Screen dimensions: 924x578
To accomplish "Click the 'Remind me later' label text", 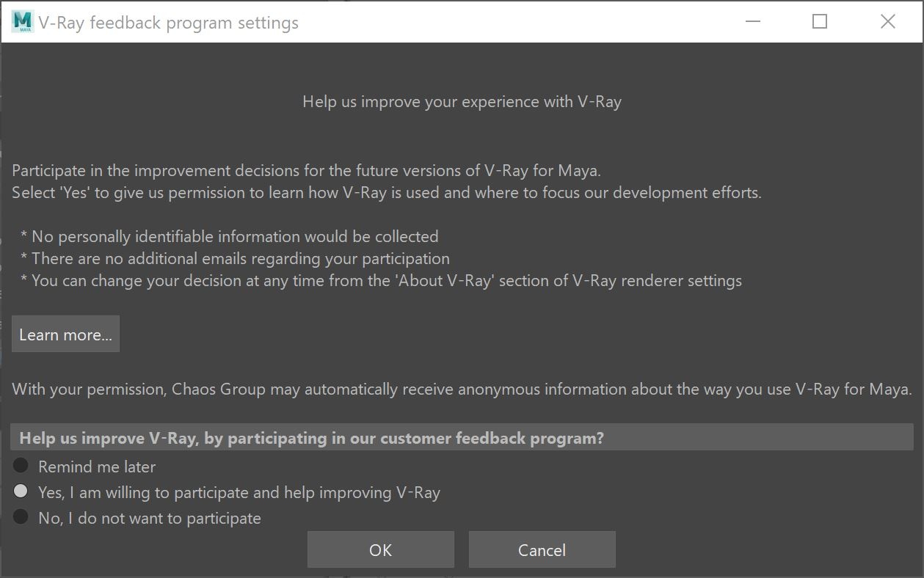I will 97,467.
